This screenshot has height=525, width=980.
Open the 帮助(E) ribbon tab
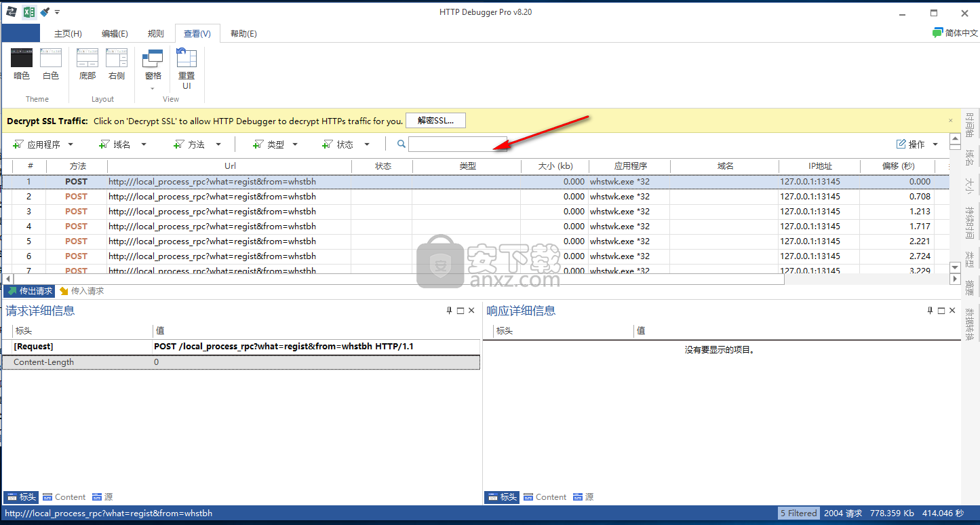click(x=243, y=33)
